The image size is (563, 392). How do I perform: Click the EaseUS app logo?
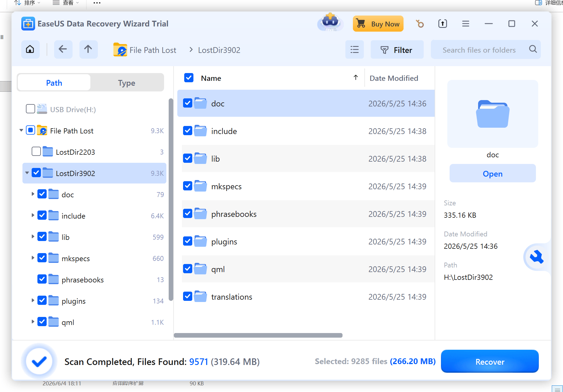[x=28, y=24]
